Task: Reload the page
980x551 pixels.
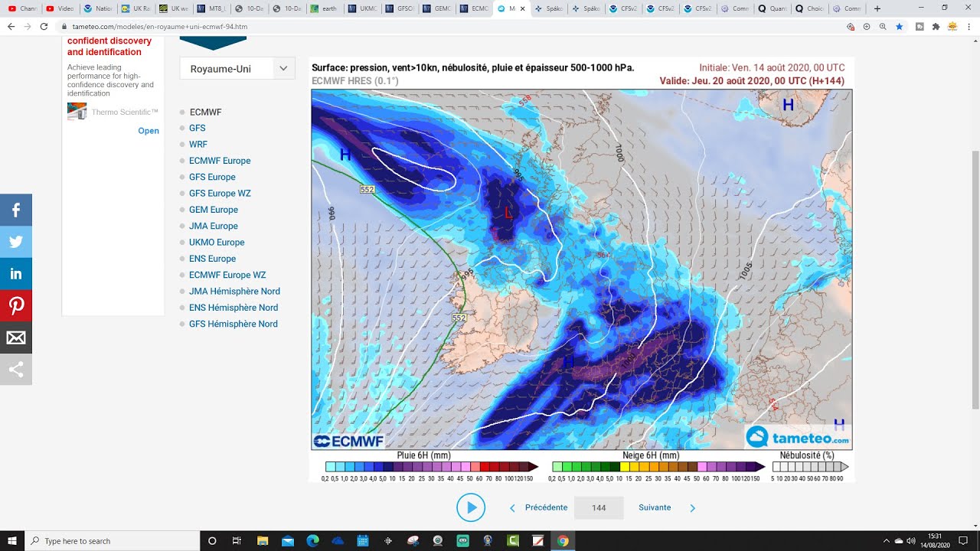Action: (x=44, y=26)
